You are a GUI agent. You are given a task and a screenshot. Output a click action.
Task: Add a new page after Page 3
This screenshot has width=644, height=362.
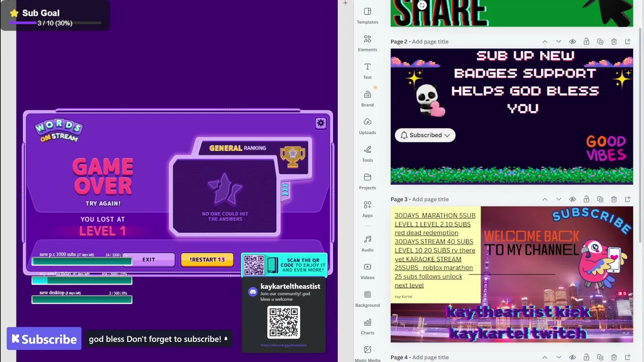[x=628, y=200]
